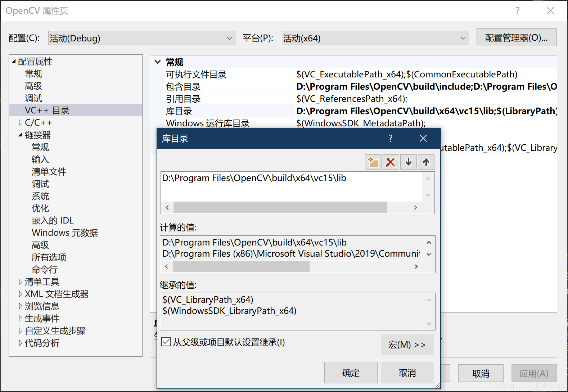
Task: Click 确定 in the 库目录 dialog
Action: tap(351, 373)
